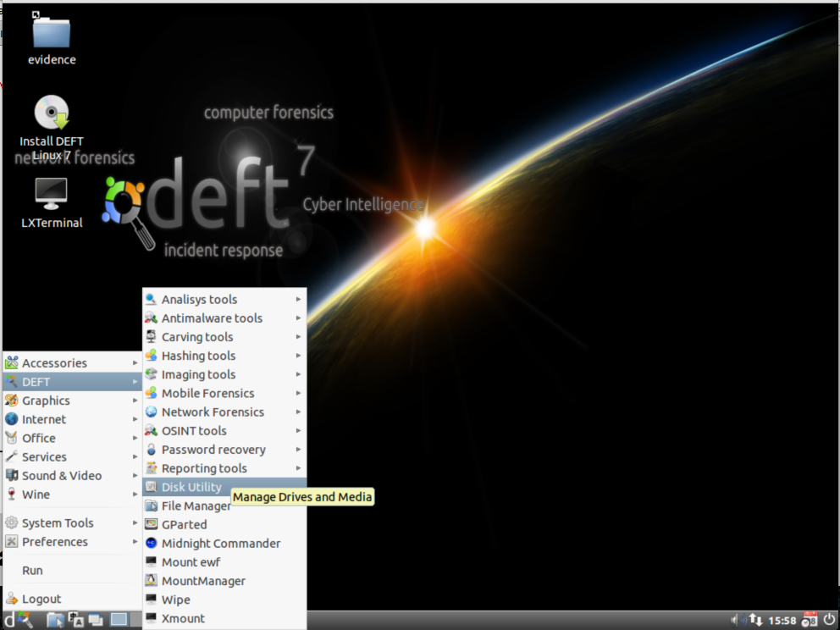The height and width of the screenshot is (630, 840).
Task: Open the Wine menu category
Action: coord(72,495)
